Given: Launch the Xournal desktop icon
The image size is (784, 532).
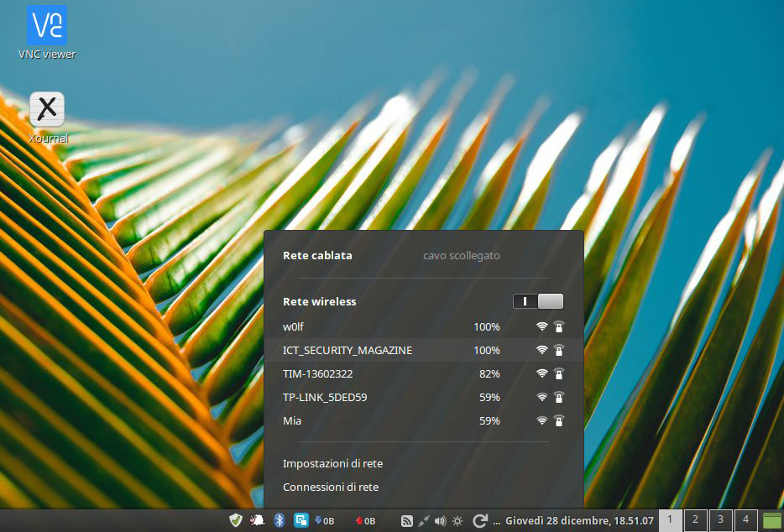Looking at the screenshot, I should click(x=47, y=117).
